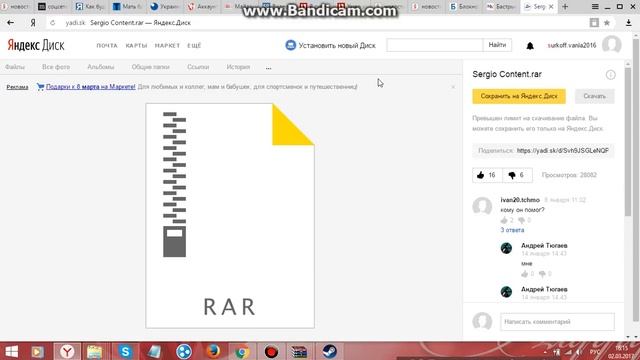The height and width of the screenshot is (360, 640).
Task: Click Установить новый Диск
Action: tap(331, 45)
